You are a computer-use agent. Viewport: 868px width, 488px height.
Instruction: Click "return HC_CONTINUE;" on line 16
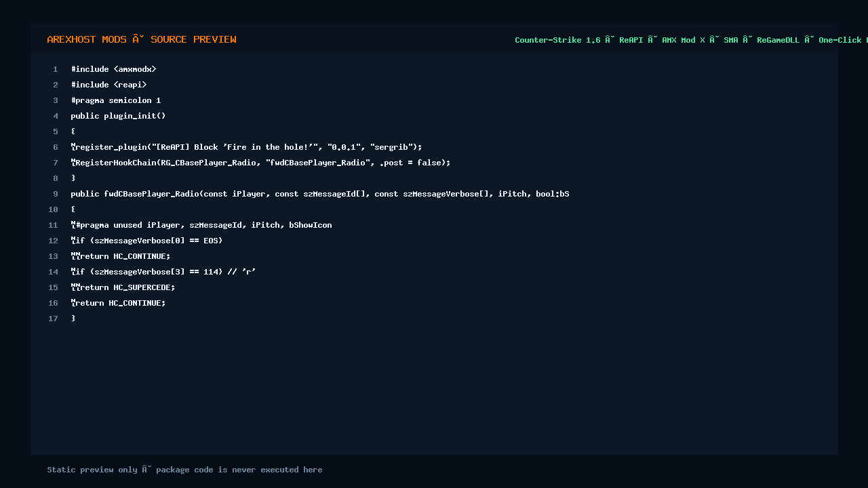118,303
